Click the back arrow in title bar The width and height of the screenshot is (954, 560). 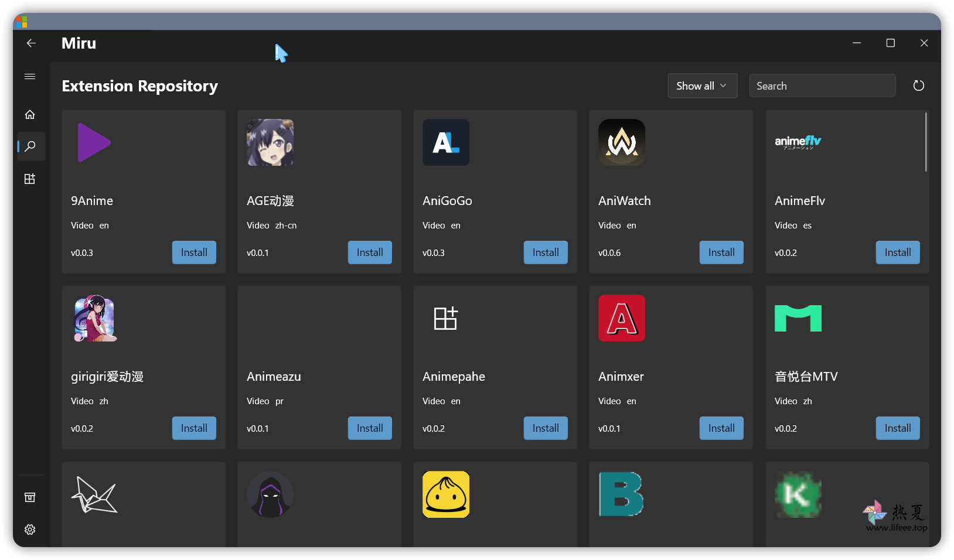coord(31,43)
